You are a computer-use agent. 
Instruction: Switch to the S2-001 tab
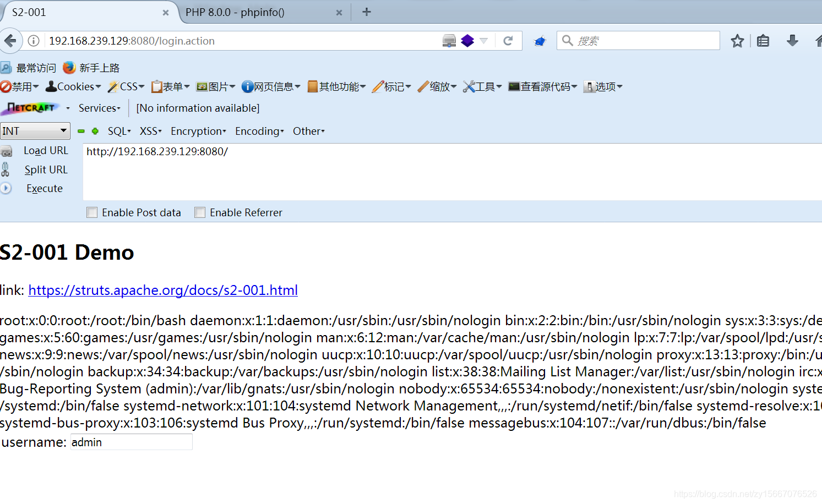point(88,12)
